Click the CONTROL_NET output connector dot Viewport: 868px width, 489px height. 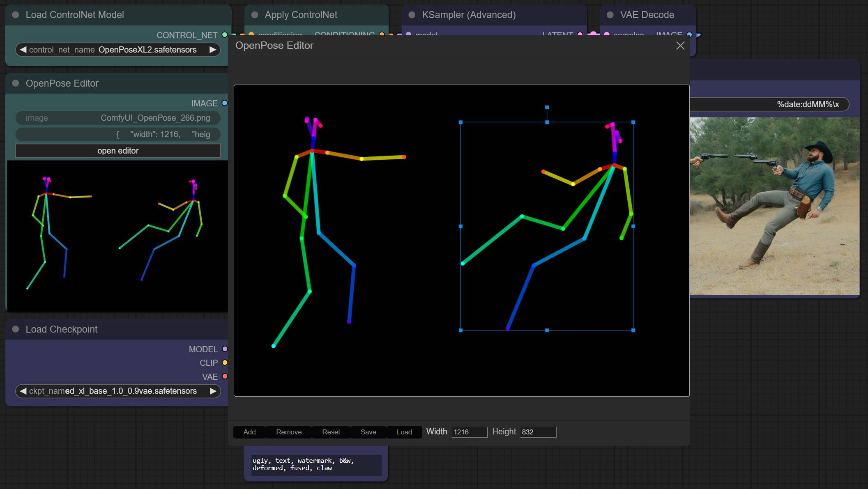225,35
